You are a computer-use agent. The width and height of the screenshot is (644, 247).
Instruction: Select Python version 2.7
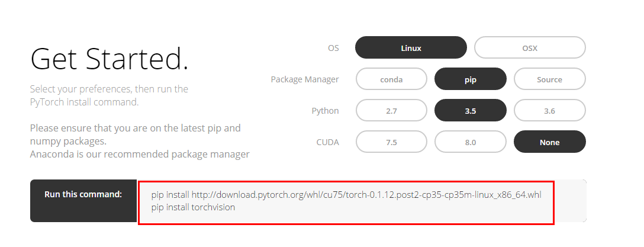coord(391,111)
